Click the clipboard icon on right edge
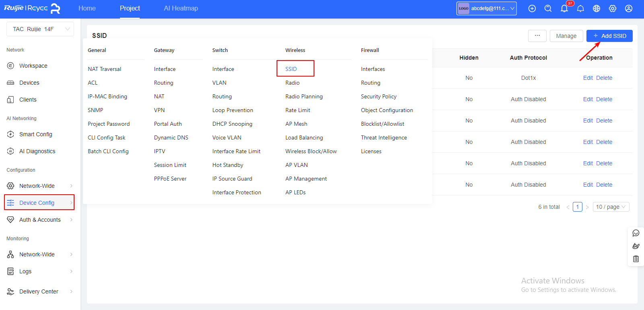The image size is (644, 310). click(636, 259)
